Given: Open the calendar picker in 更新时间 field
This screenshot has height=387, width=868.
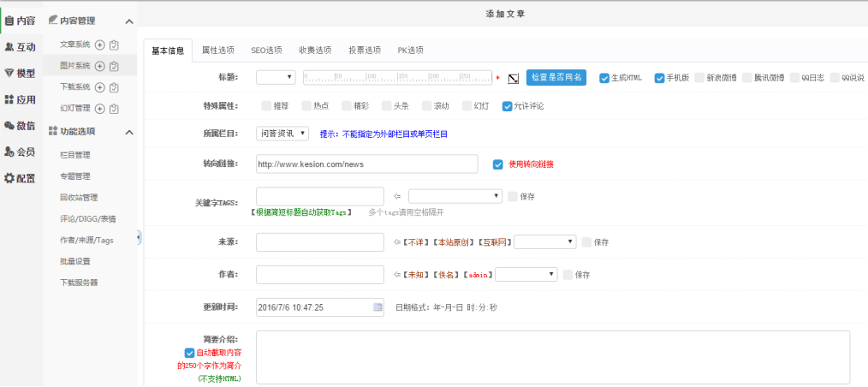Looking at the screenshot, I should point(378,307).
